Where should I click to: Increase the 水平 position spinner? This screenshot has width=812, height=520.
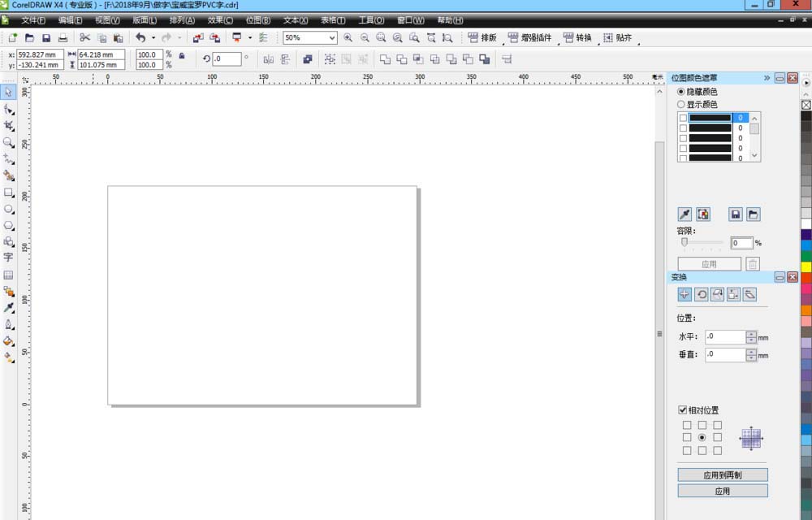(751, 334)
